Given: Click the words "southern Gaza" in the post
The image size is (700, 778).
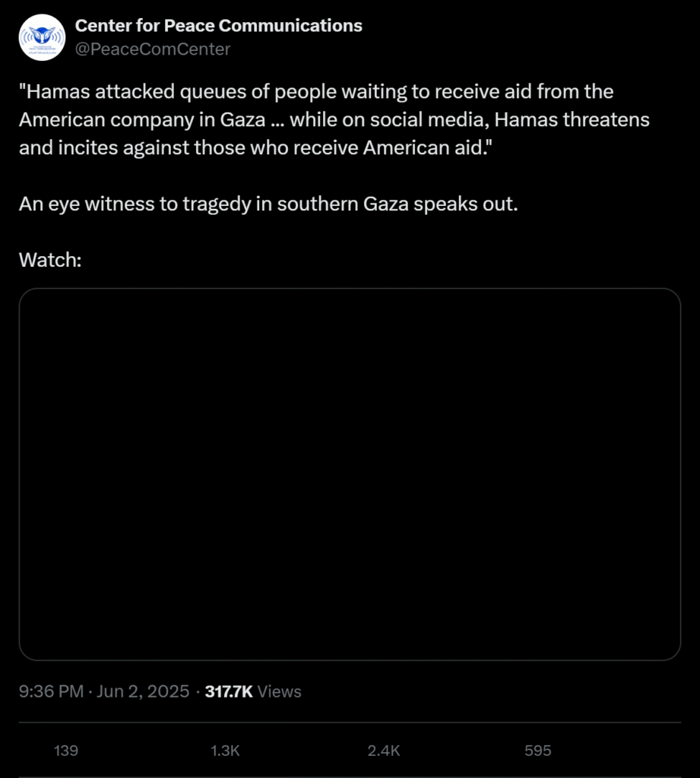Looking at the screenshot, I should (354, 205).
